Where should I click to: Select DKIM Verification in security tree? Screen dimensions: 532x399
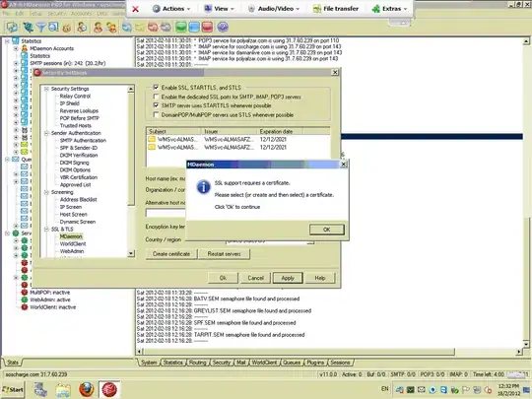79,156
